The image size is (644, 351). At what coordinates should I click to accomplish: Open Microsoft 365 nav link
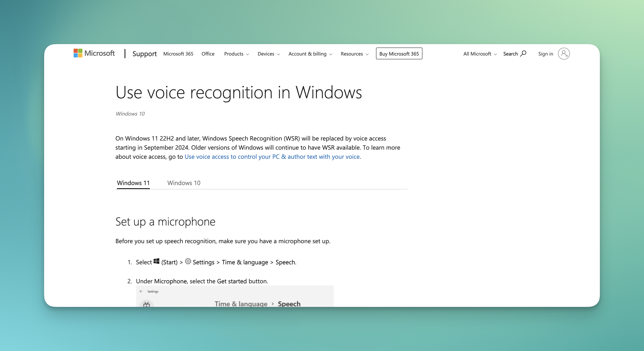click(x=178, y=54)
